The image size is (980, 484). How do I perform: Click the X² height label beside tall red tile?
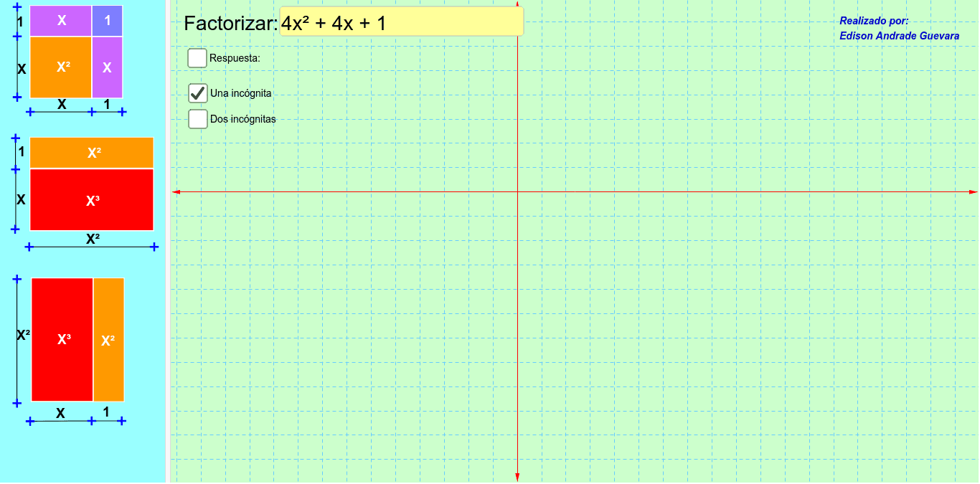[23, 334]
